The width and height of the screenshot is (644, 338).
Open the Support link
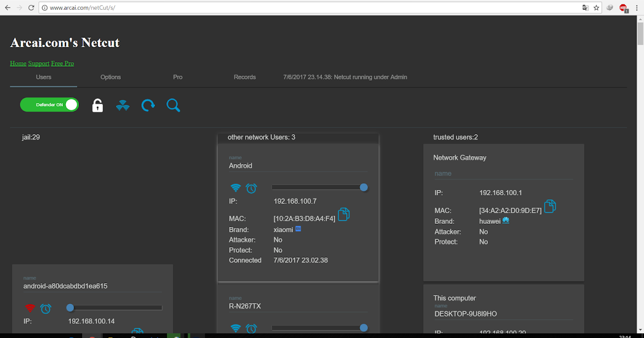click(39, 63)
